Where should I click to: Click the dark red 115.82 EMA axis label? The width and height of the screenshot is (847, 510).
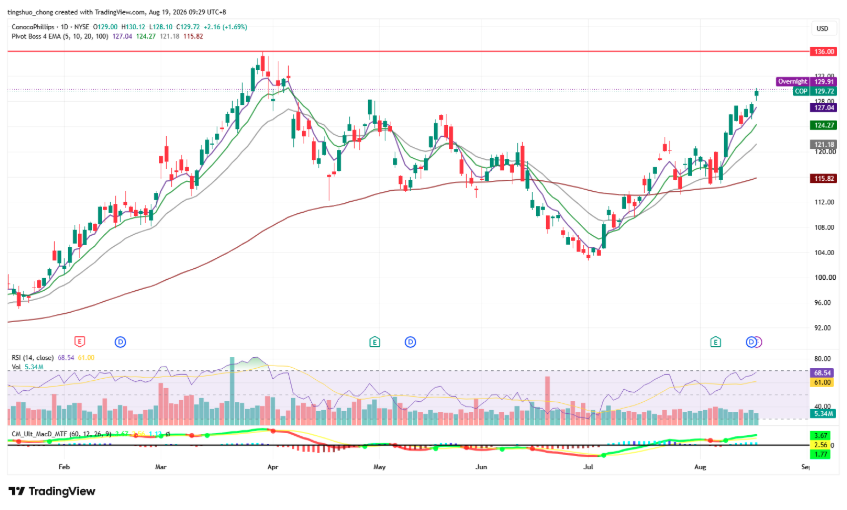pyautogui.click(x=823, y=178)
